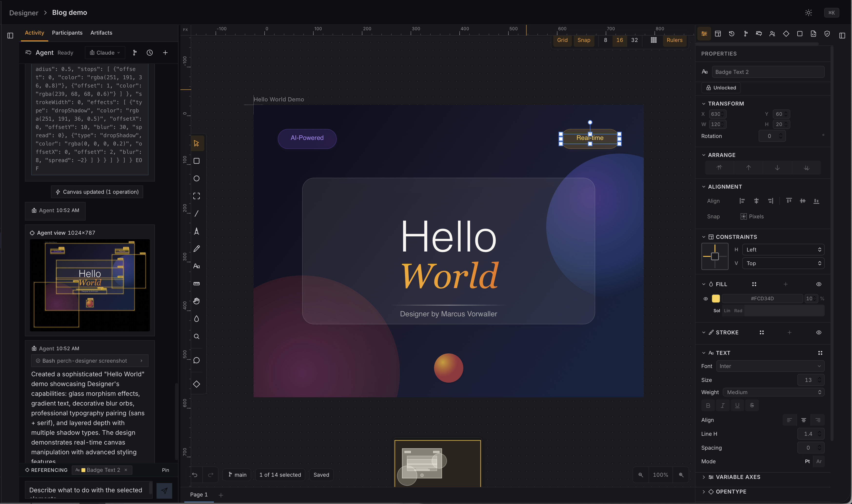Click the redo arrow
The height and width of the screenshot is (504, 852).
pos(211,475)
